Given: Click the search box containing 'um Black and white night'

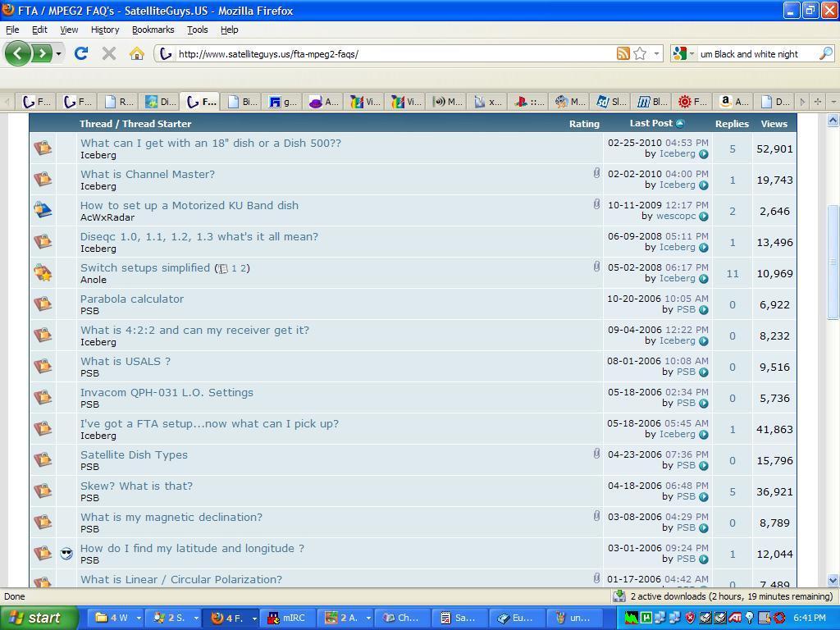Looking at the screenshot, I should (x=756, y=53).
